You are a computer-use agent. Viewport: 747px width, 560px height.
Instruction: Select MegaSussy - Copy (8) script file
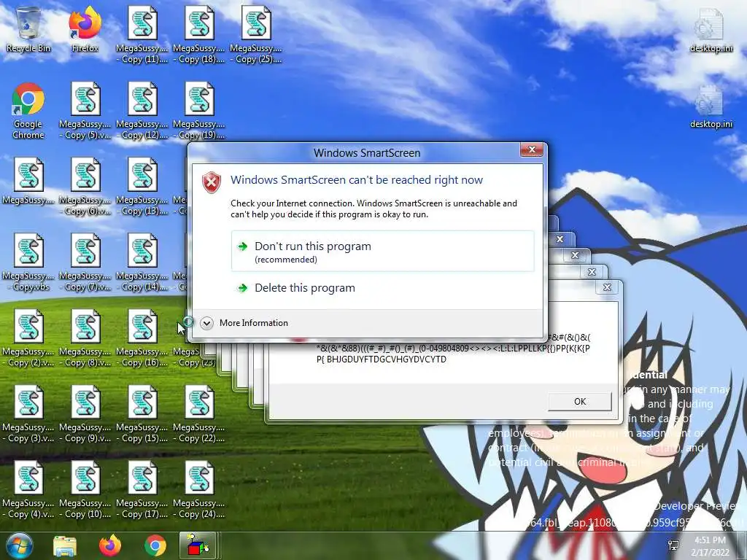tap(85, 338)
